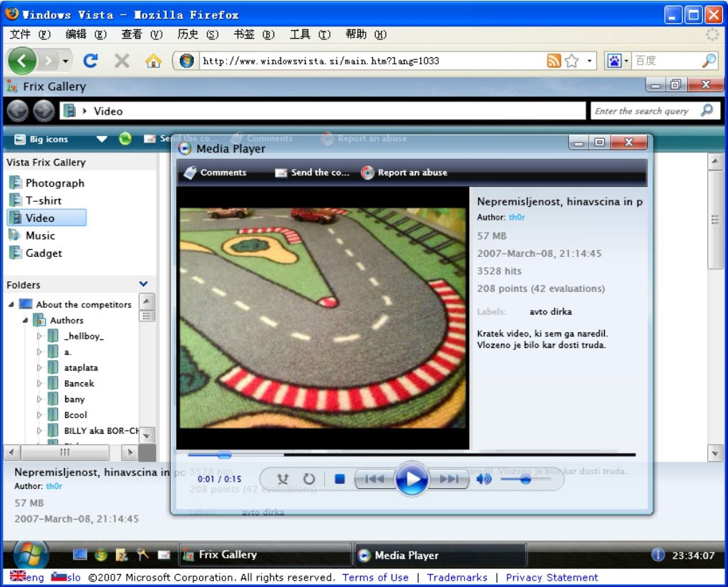This screenshot has height=587, width=728.
Task: Skip to next video track
Action: (449, 479)
